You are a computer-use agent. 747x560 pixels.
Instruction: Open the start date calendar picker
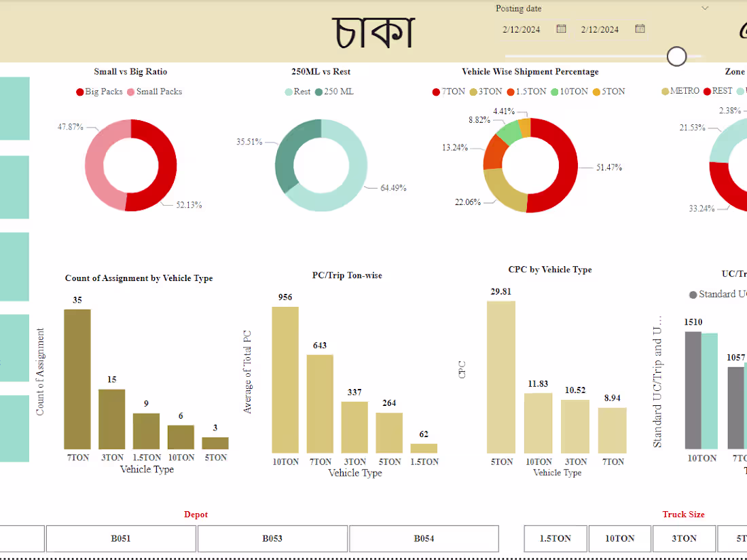(x=560, y=29)
